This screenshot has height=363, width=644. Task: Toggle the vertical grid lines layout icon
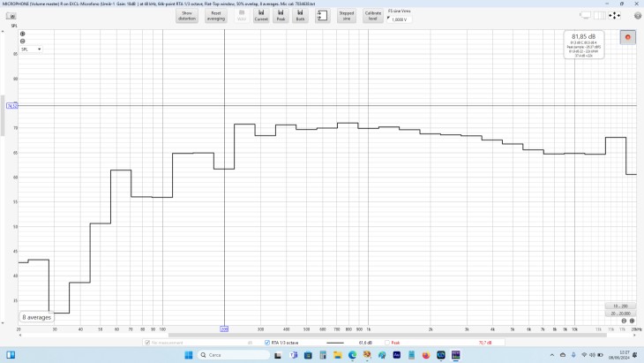point(600,16)
